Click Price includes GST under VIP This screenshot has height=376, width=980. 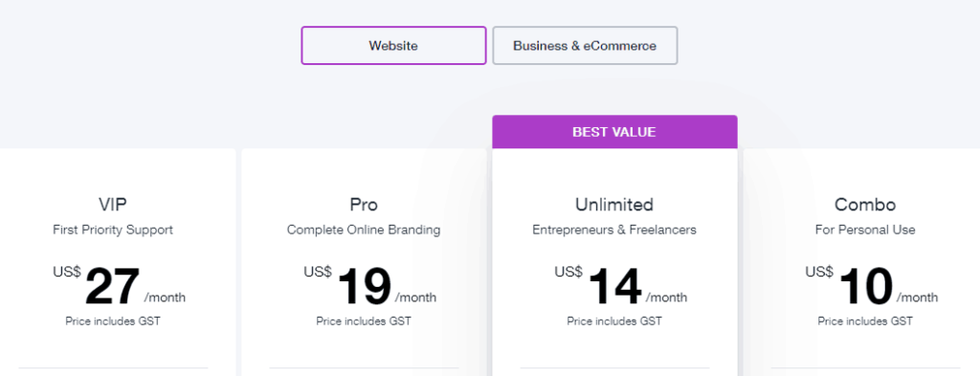coord(113,321)
